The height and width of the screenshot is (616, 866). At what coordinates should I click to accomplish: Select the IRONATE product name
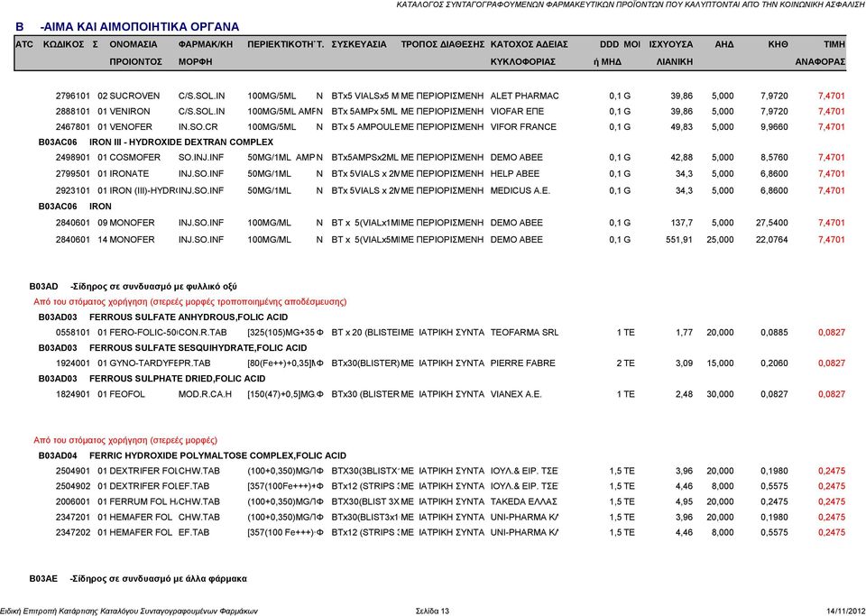pos(129,174)
